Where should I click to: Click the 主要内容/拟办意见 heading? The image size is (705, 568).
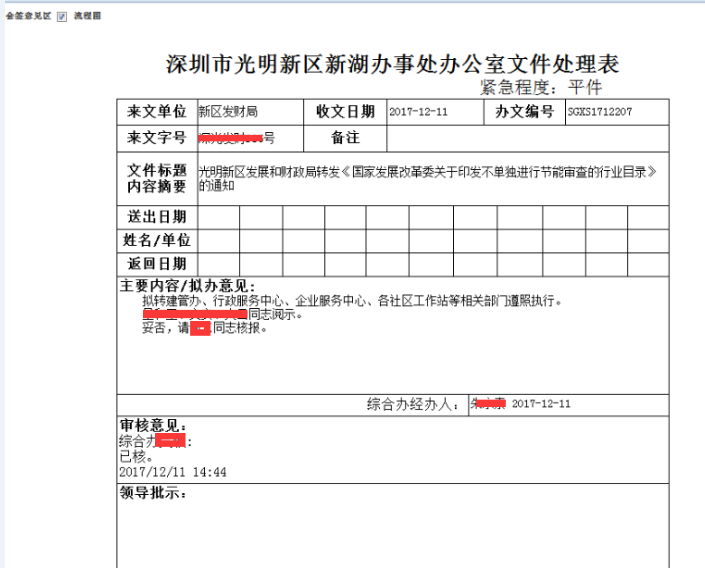[187, 286]
